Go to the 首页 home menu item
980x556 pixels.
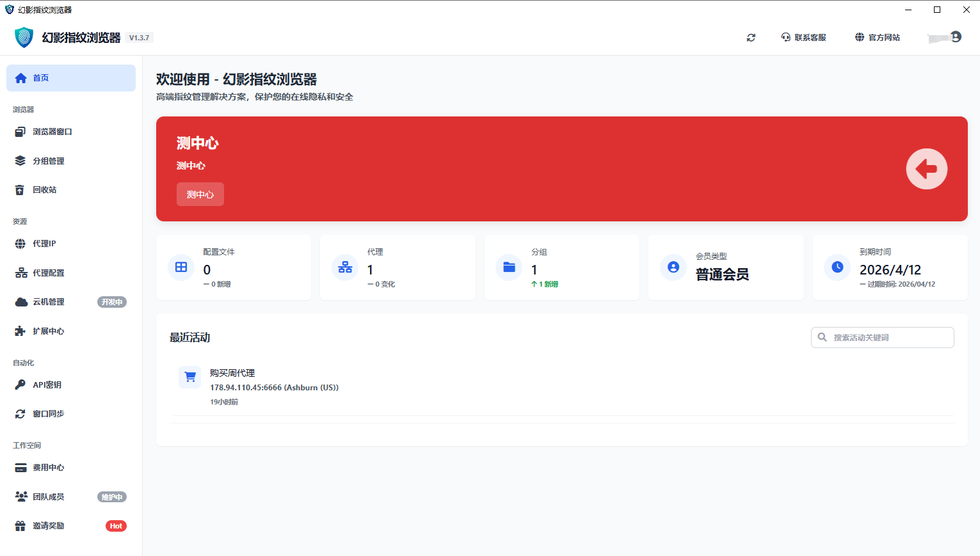40,77
